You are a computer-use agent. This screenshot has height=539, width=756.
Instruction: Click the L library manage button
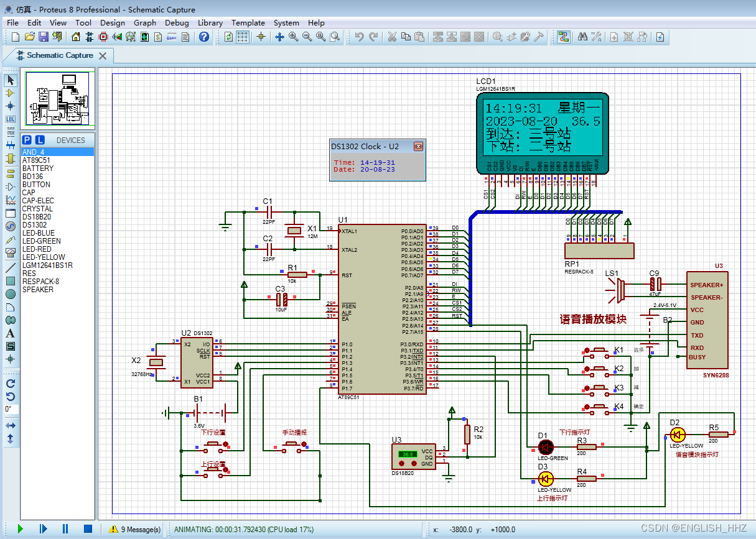click(40, 140)
